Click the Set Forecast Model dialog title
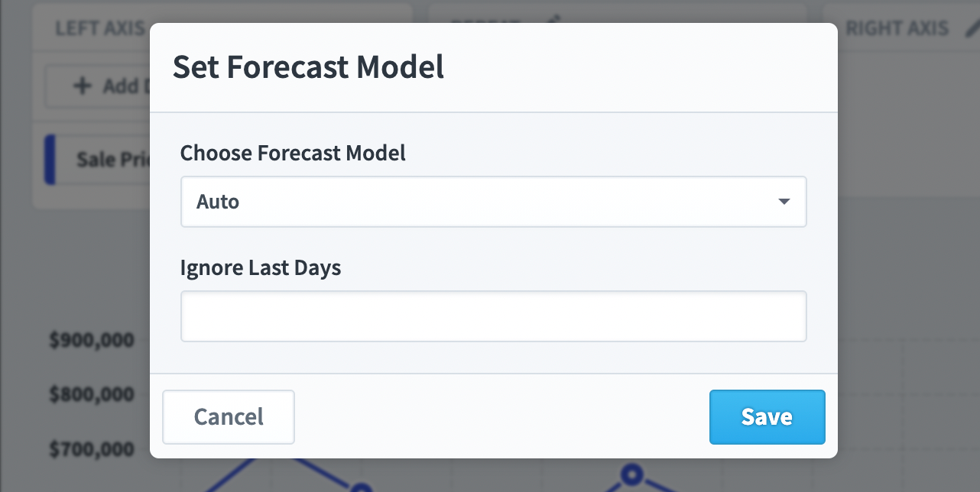This screenshot has width=980, height=492. (308, 67)
